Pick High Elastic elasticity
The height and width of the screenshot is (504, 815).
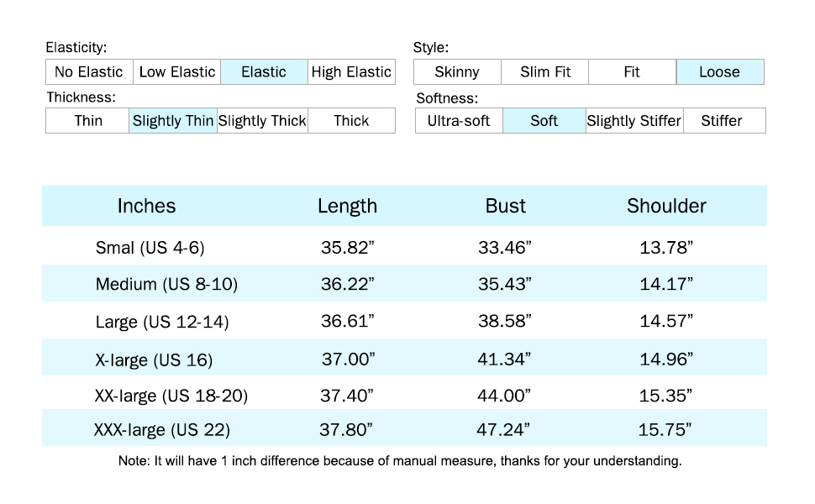pos(351,72)
